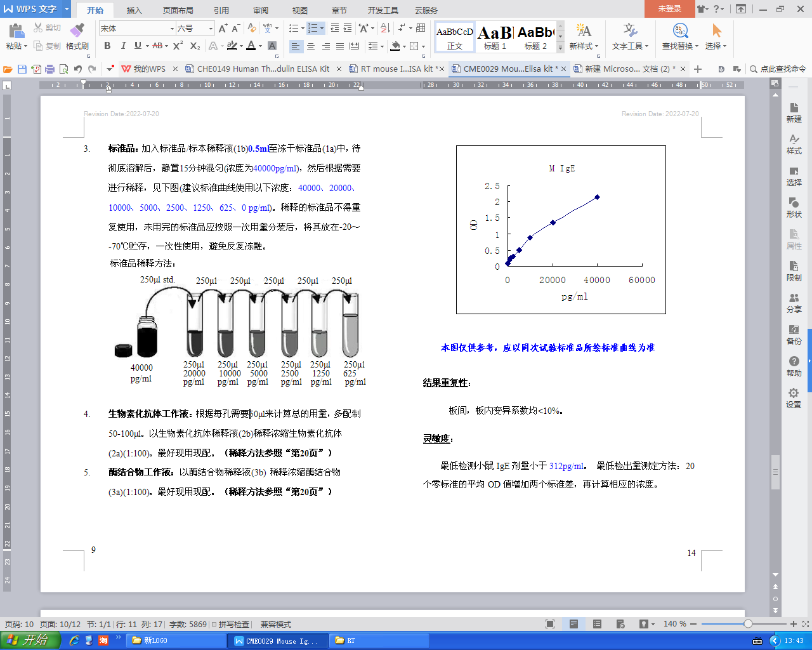Toggle bold formatting in the ribbon
The width and height of the screenshot is (812, 650).
pos(107,46)
